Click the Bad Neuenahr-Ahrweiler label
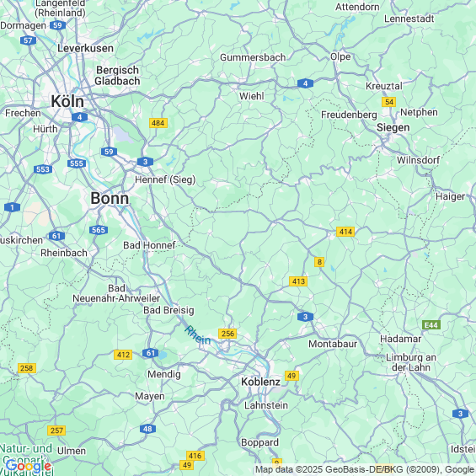476x476 pixels. [x=116, y=293]
